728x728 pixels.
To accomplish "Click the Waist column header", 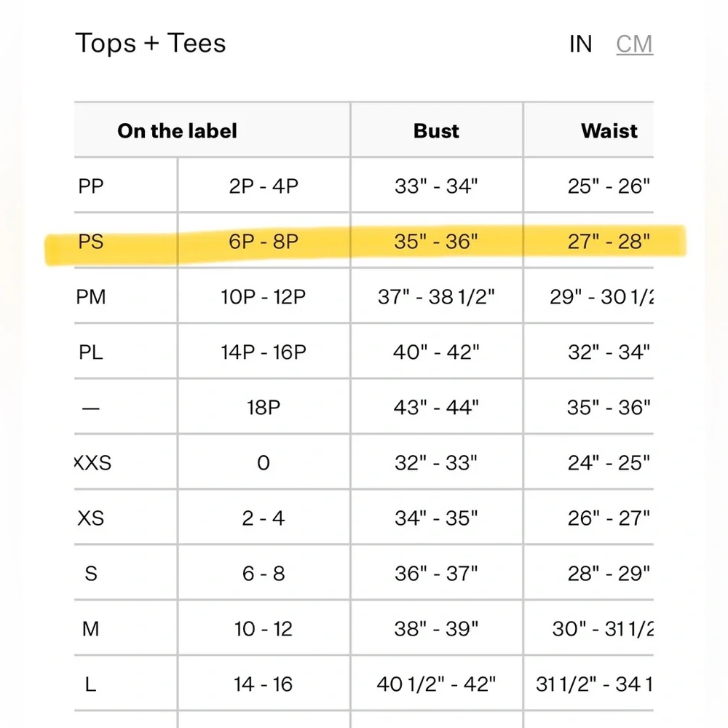I will pos(609,131).
